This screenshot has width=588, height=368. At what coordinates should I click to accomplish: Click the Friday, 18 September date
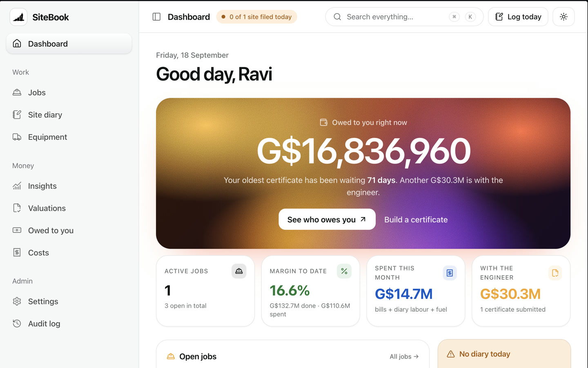tap(192, 55)
